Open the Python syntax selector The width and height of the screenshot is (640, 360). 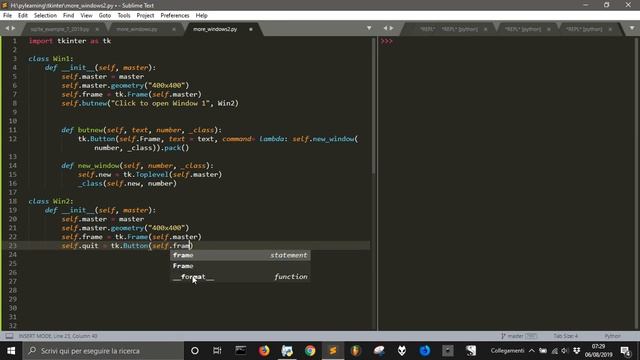[x=612, y=336]
